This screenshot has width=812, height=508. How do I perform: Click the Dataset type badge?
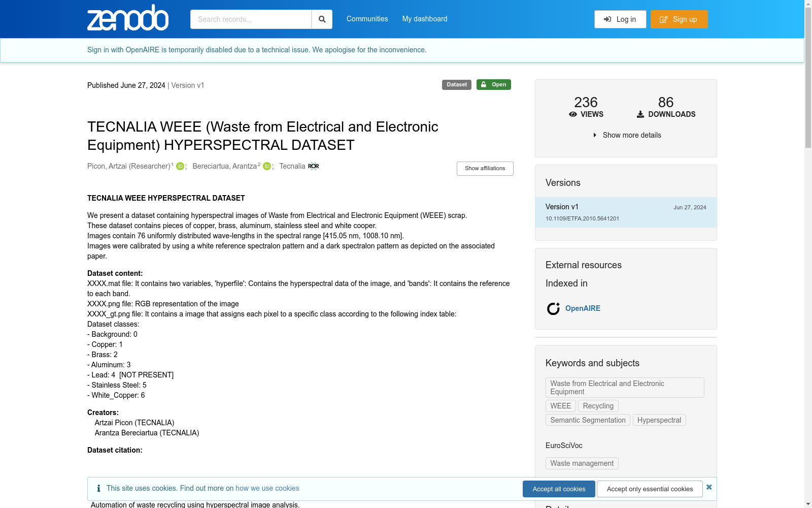(457, 85)
